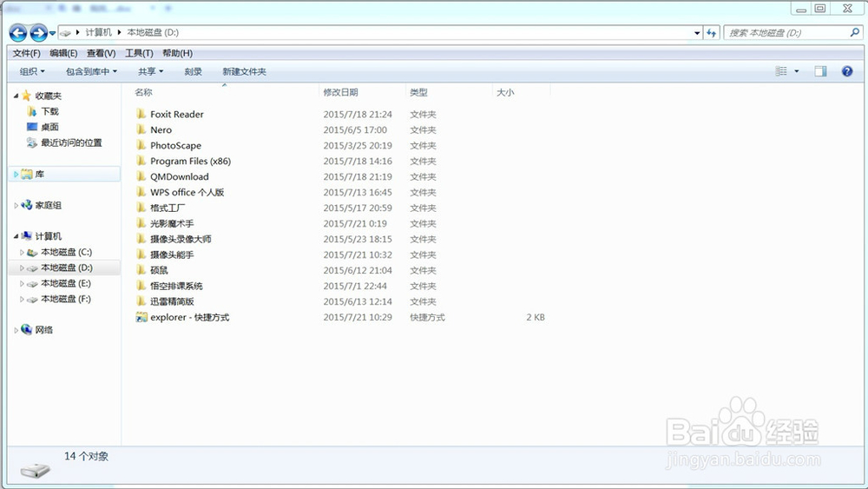Open the 包含到库中 dropdown
This screenshot has height=489, width=868.
pos(91,71)
